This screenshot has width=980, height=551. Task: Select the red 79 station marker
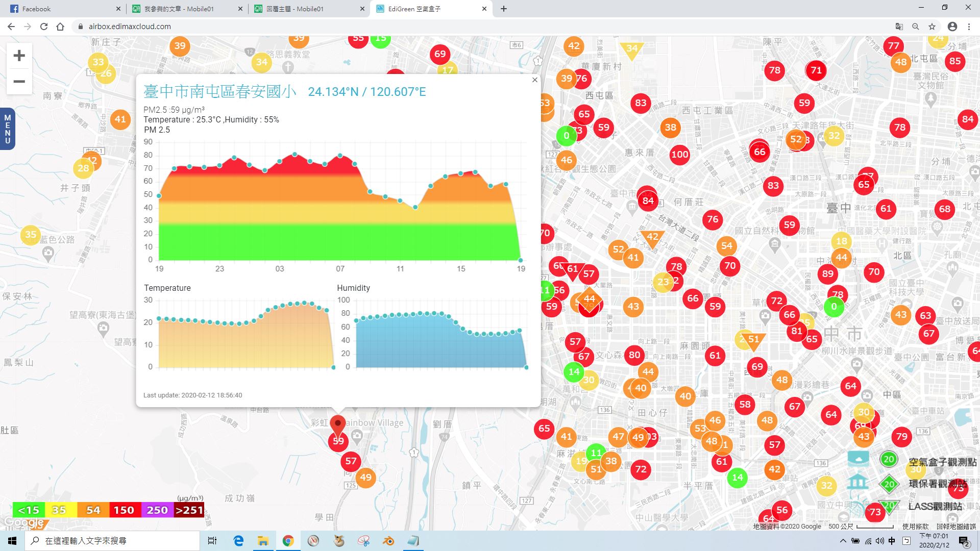902,437
